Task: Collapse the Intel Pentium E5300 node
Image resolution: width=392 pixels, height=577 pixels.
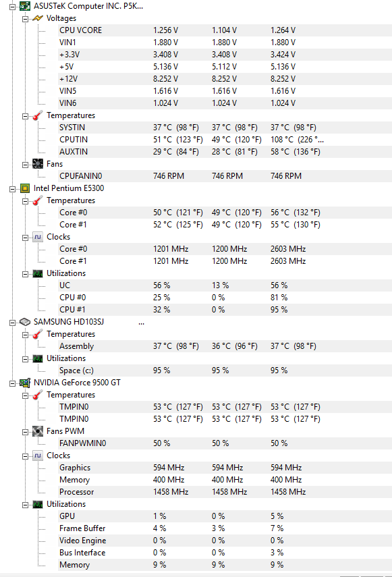Action: (x=13, y=189)
